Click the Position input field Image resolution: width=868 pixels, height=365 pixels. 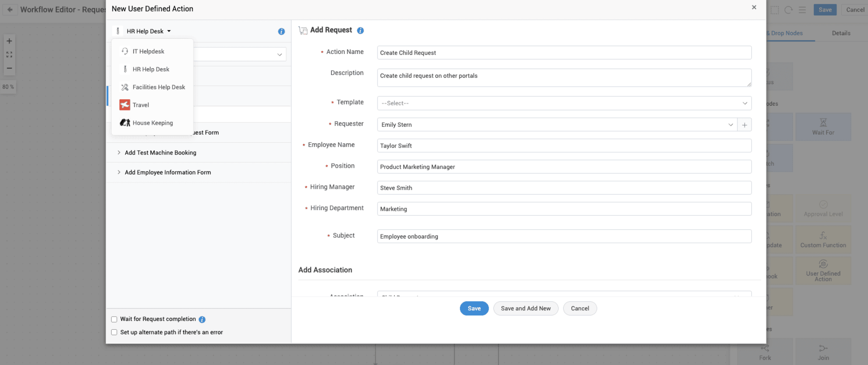point(564,167)
